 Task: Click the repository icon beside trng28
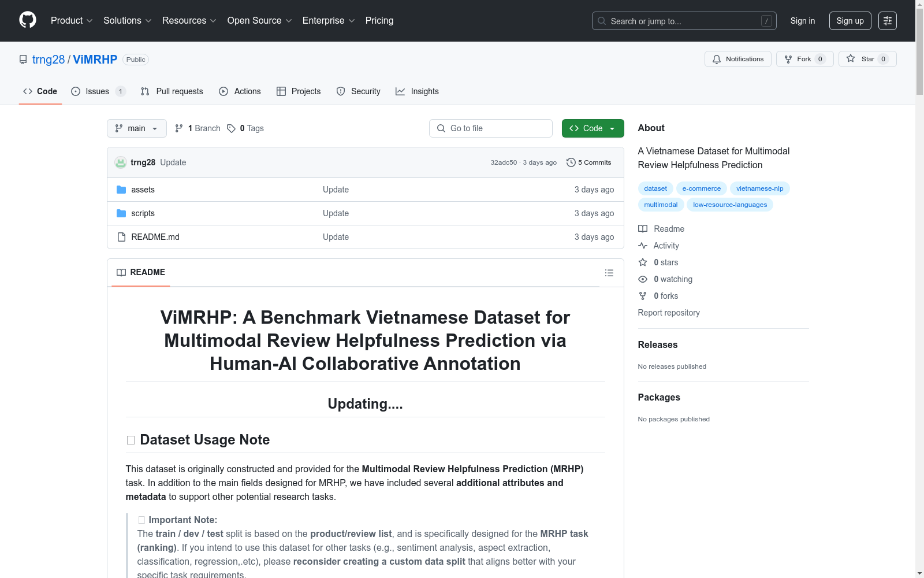(23, 60)
